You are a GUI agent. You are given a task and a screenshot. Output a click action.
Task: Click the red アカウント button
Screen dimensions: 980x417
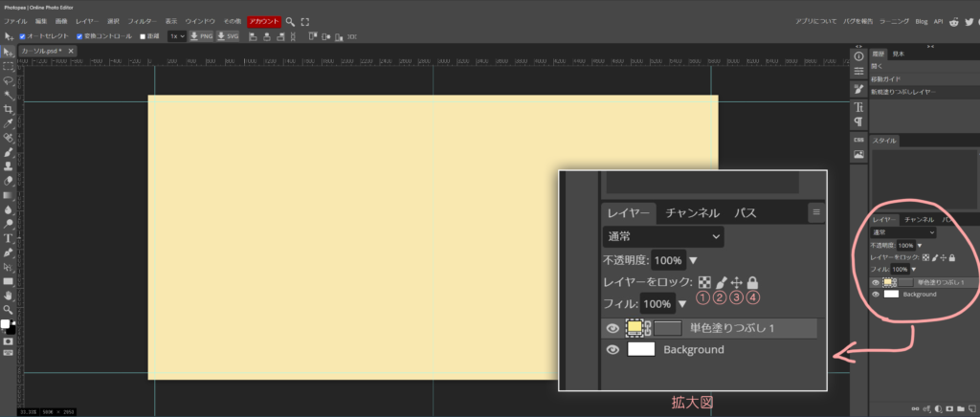[263, 21]
